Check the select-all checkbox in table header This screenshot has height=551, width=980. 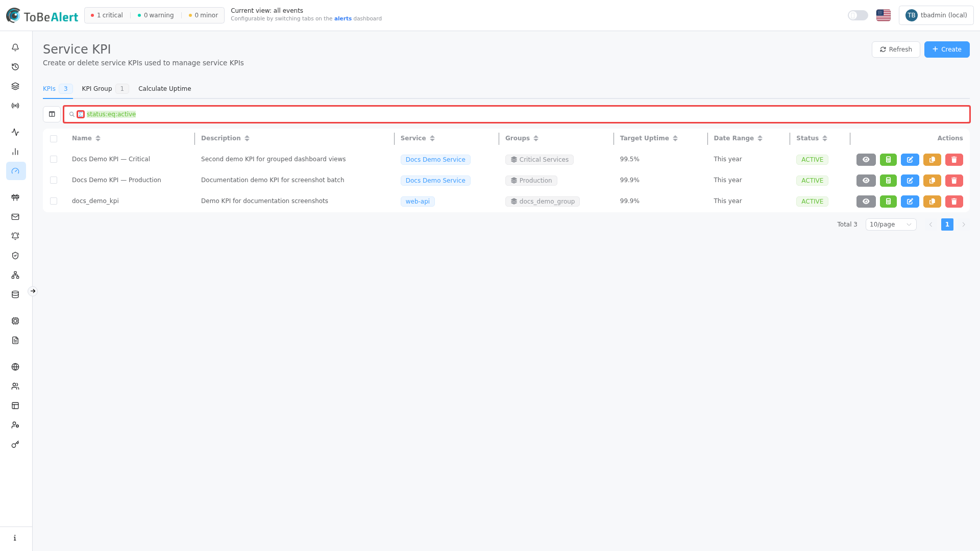[54, 139]
